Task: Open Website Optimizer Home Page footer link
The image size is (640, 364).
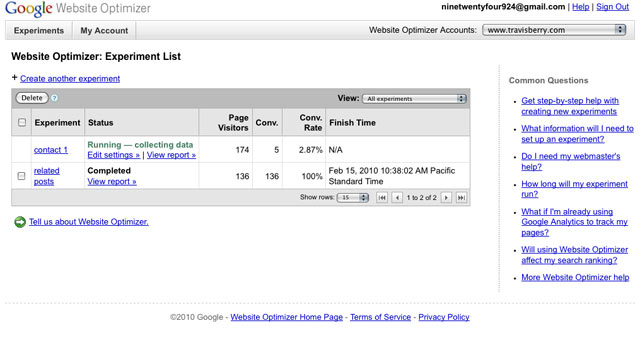Action: [287, 317]
